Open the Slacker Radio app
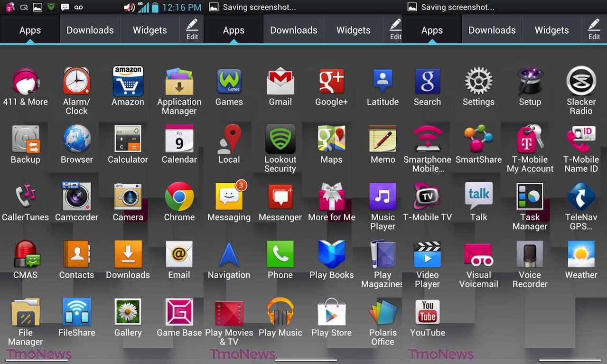This screenshot has width=607, height=364. pyautogui.click(x=581, y=82)
